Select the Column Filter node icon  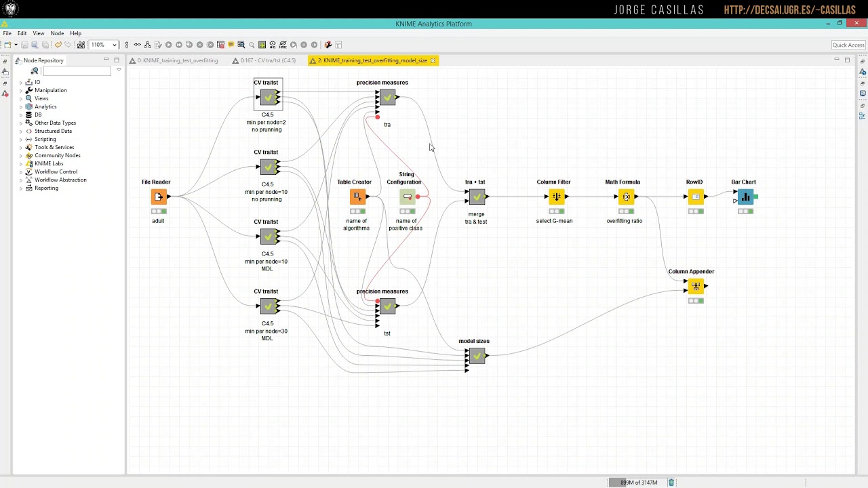pos(556,197)
